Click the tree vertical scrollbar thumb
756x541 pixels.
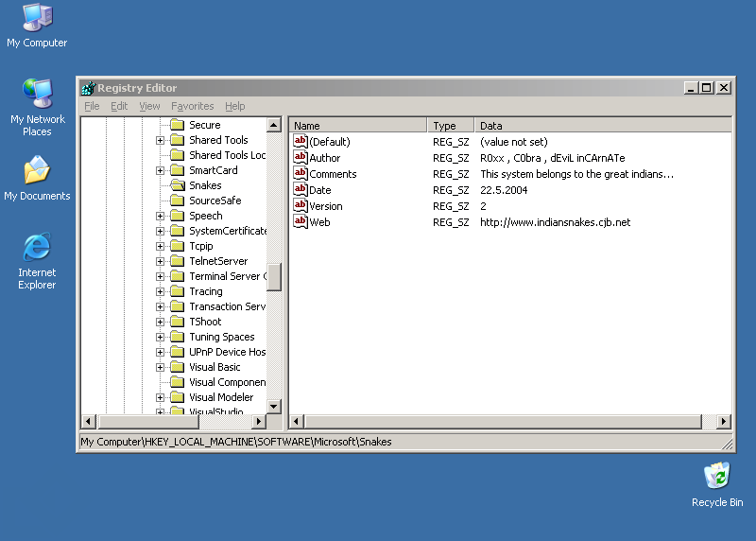[x=274, y=277]
